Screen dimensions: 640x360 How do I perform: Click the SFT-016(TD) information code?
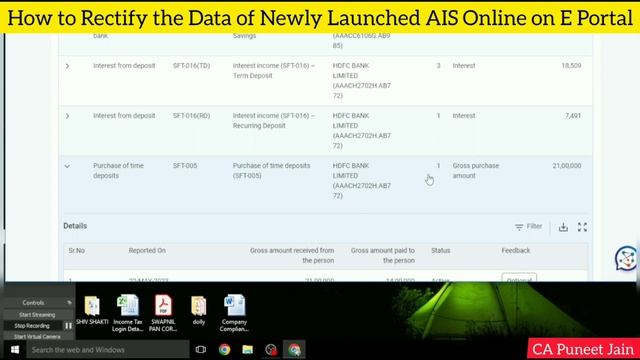pos(191,66)
